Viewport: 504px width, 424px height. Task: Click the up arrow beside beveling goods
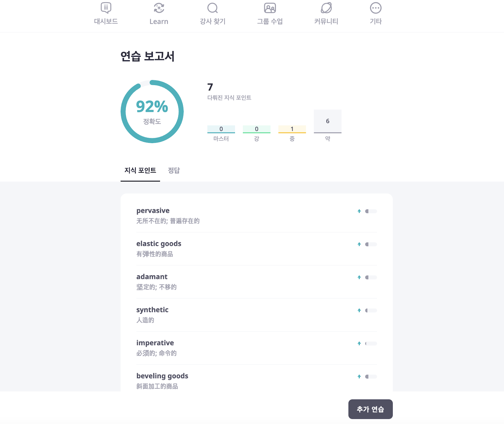coord(359,376)
